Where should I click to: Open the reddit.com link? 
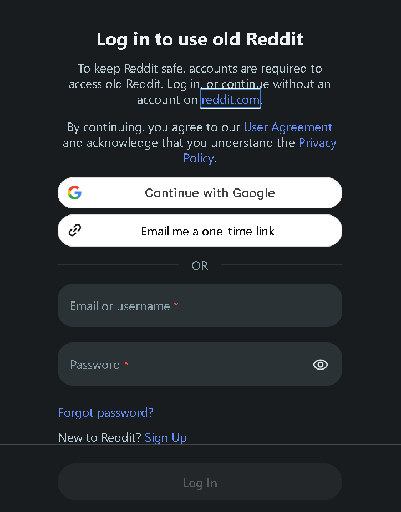230,99
